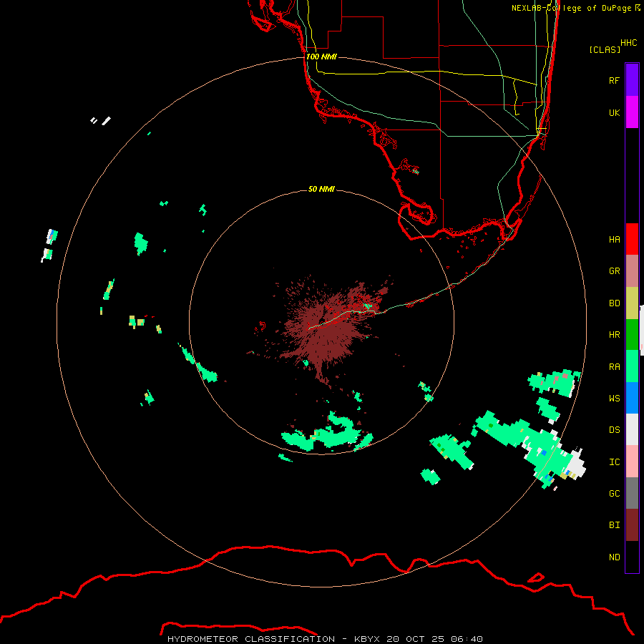The height and width of the screenshot is (644, 644).
Task: Click the green rain band south of radar
Action: pyautogui.click(x=326, y=434)
